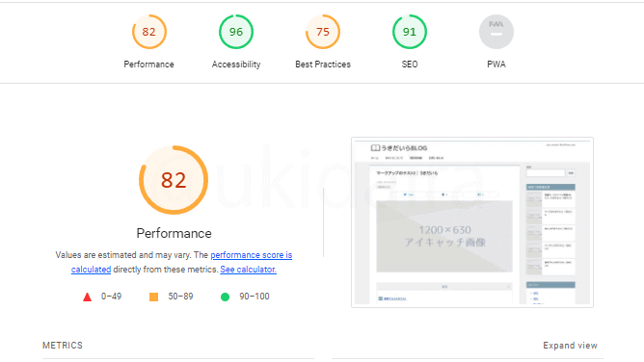
Task: Click the green circle 90–100 legend icon
Action: tap(225, 297)
